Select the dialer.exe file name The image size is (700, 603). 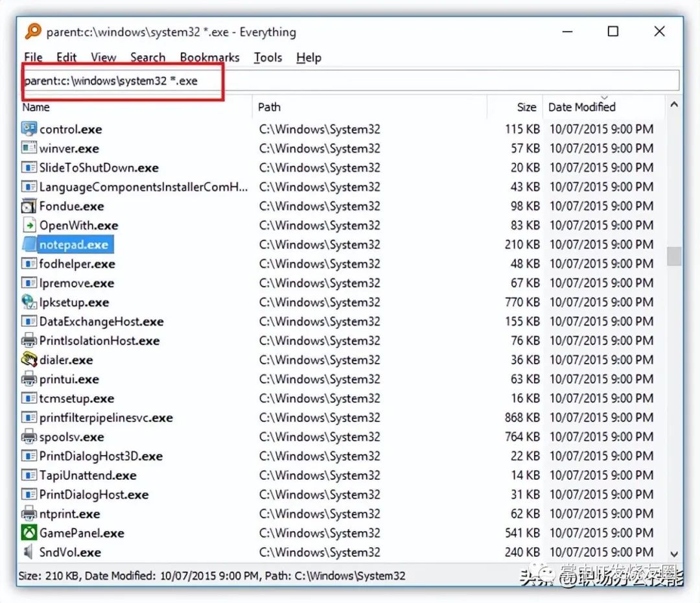[x=66, y=360]
